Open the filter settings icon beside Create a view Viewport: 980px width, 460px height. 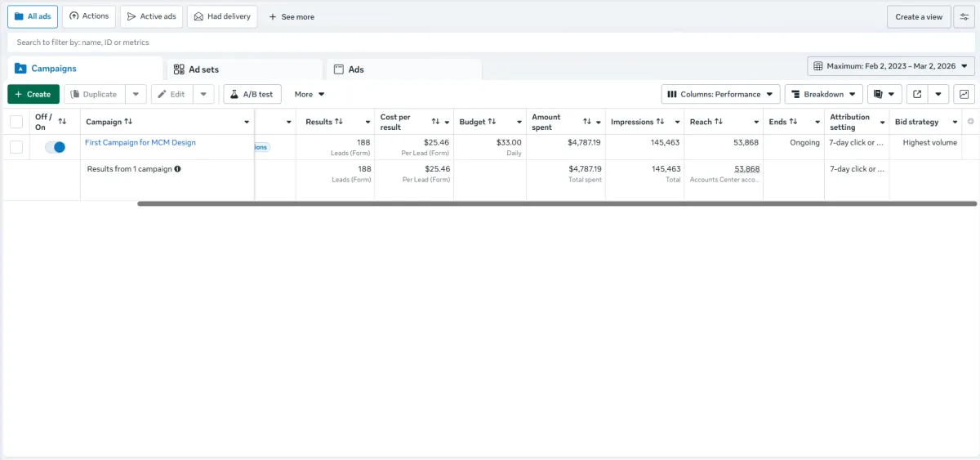[964, 16]
